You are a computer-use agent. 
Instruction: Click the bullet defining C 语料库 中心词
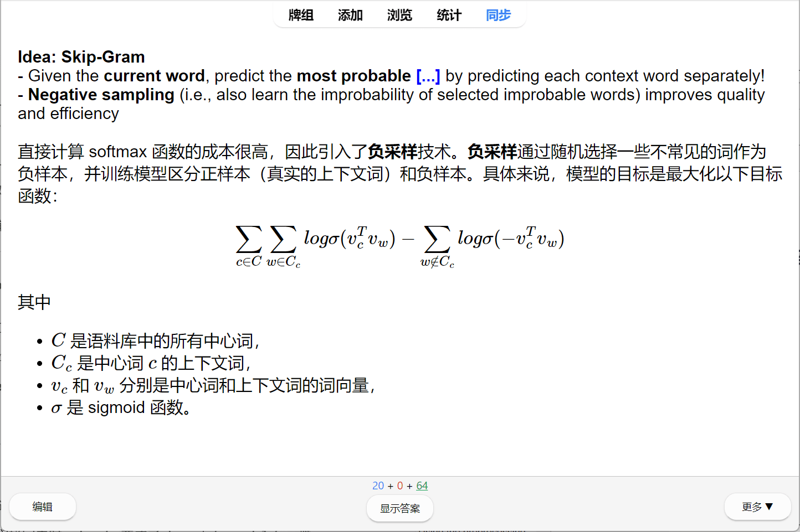[155, 341]
